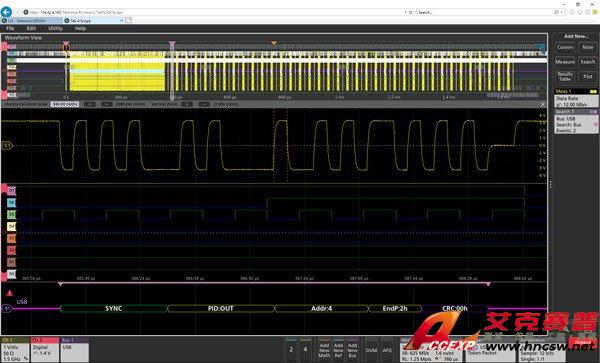The image size is (600, 363).
Task: Open the browser home icon
Action: 572,12
